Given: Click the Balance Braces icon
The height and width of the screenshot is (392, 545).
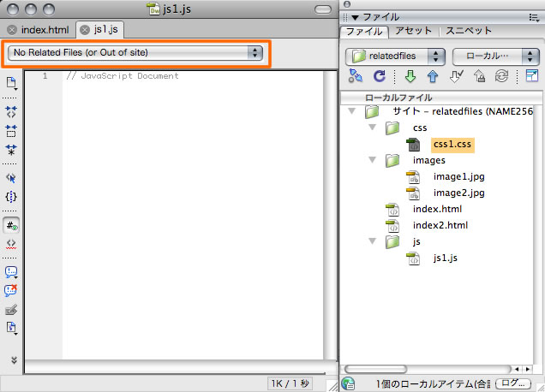Looking at the screenshot, I should 12,197.
